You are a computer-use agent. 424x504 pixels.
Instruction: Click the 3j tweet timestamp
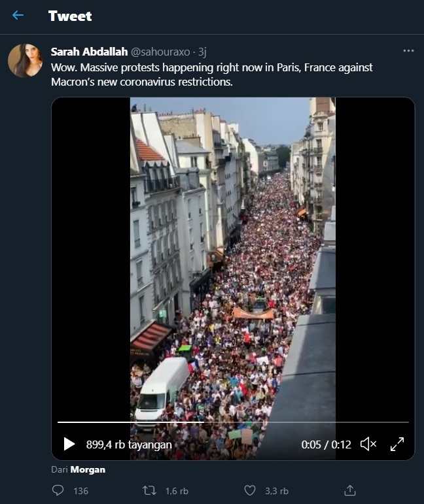[x=202, y=52]
